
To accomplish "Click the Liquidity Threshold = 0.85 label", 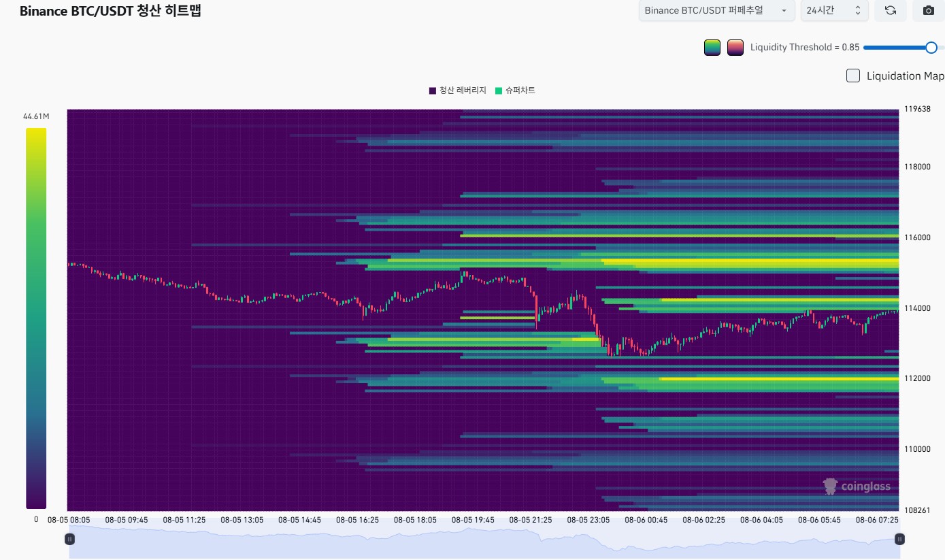I will coord(805,48).
